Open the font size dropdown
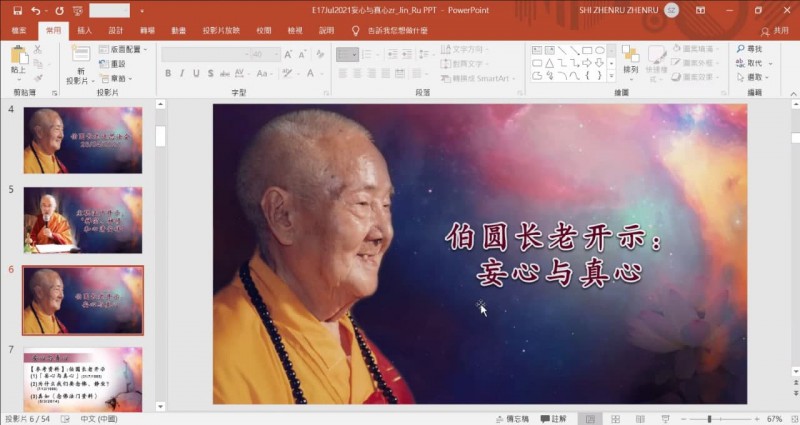The height and width of the screenshot is (425, 800). (277, 53)
